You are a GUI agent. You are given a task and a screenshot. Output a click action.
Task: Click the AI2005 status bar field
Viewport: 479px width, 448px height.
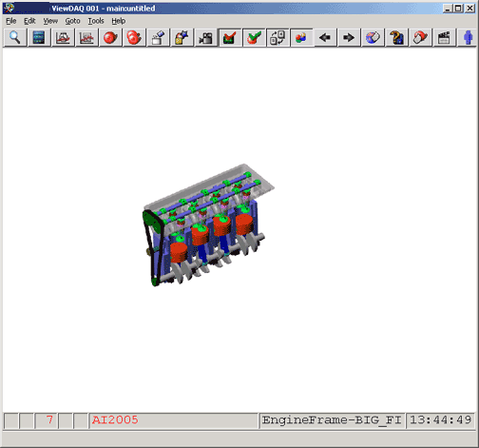(174, 420)
